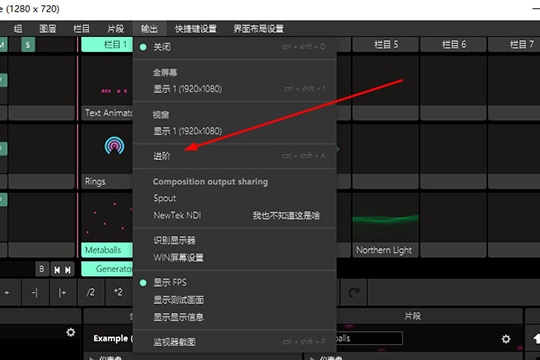This screenshot has height=360, width=540.
Task: Click Text Animator clip thumbnail
Action: (107, 81)
